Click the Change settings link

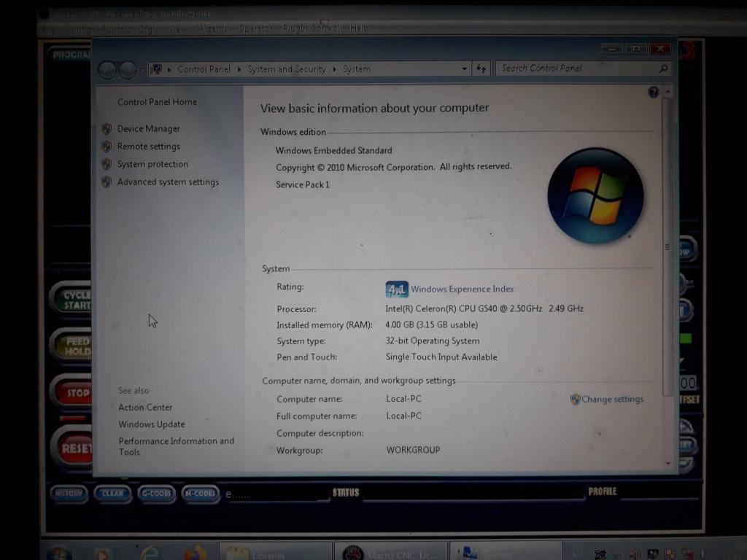pos(611,400)
